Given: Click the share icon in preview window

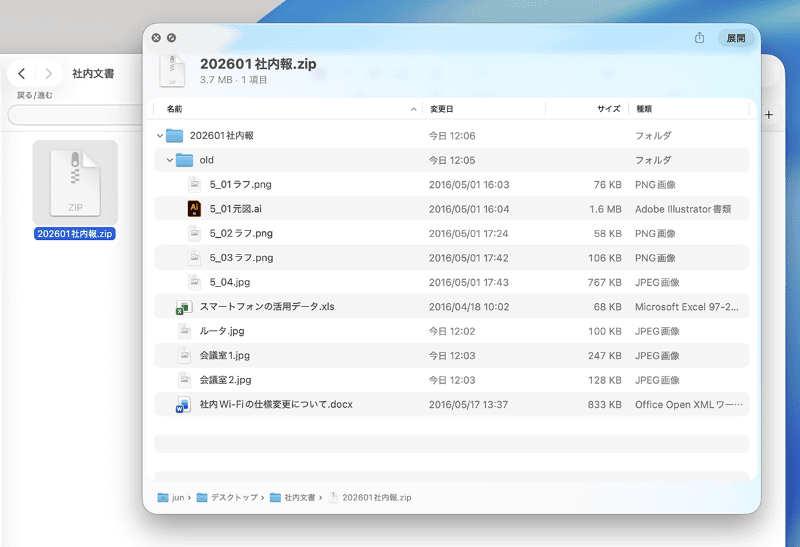Looking at the screenshot, I should [x=699, y=38].
